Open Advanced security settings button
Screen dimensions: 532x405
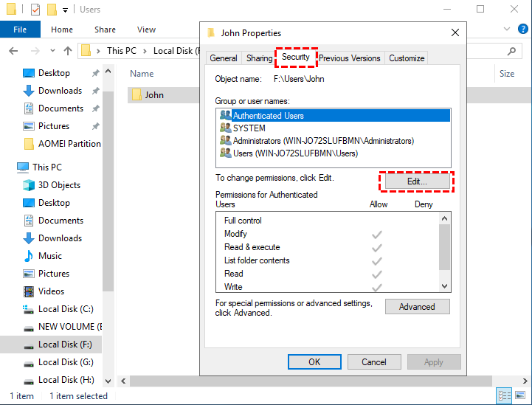pos(417,307)
